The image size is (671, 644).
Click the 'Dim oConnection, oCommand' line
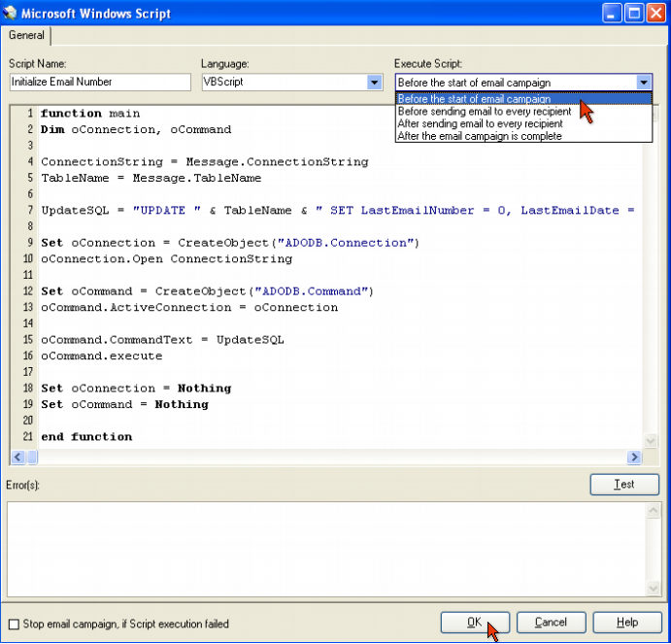pos(136,130)
